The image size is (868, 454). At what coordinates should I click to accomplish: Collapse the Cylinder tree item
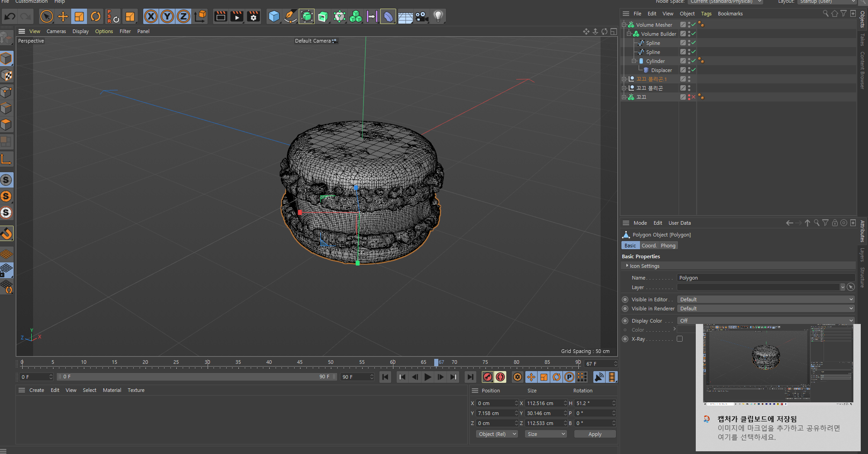pyautogui.click(x=634, y=61)
